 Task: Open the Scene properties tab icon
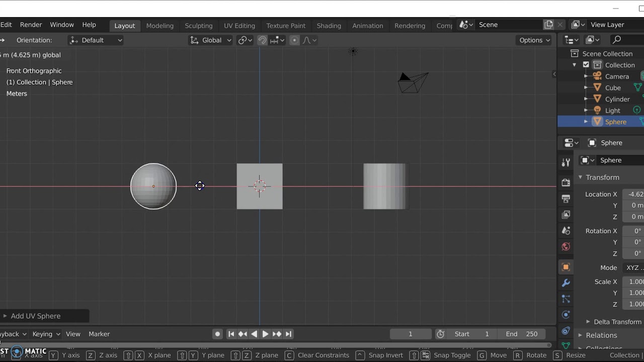(x=566, y=231)
